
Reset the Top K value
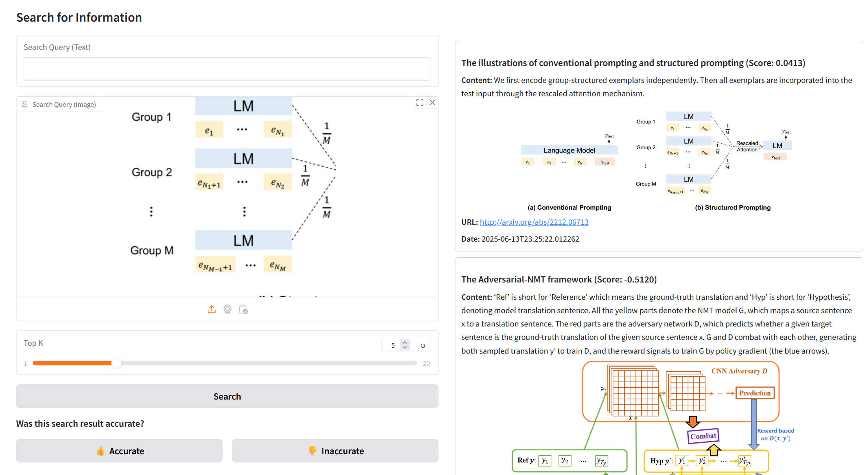[423, 345]
